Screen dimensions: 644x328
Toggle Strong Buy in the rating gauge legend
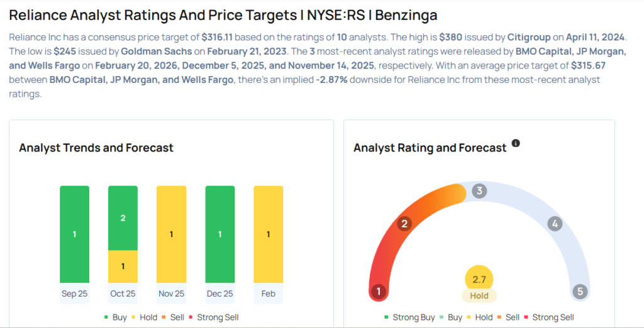pos(409,317)
